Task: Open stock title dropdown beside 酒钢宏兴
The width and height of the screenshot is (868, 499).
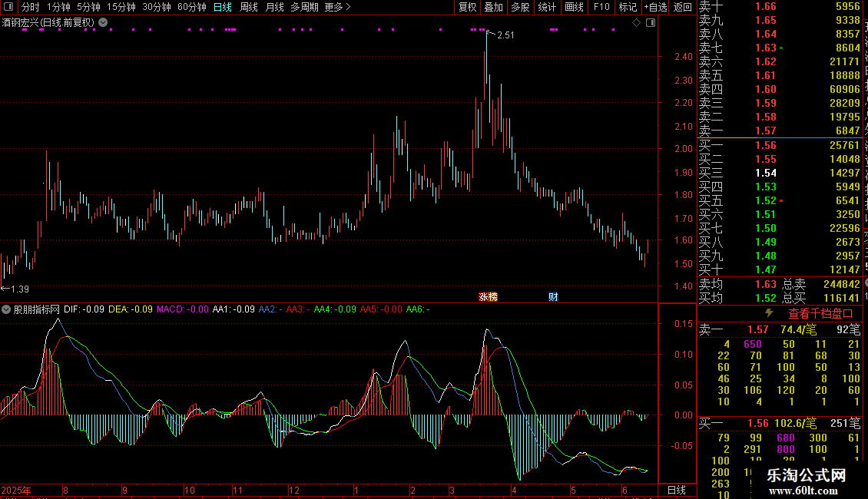Action: tap(103, 23)
